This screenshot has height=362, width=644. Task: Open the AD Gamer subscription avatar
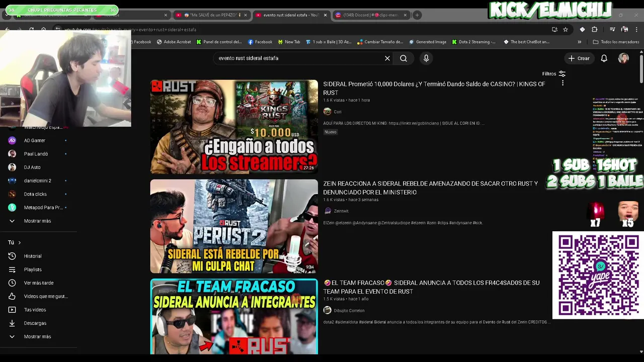pos(12,140)
